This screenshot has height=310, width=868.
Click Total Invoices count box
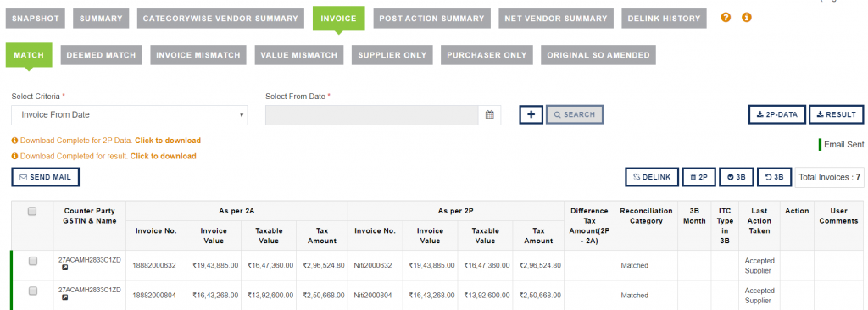point(829,177)
